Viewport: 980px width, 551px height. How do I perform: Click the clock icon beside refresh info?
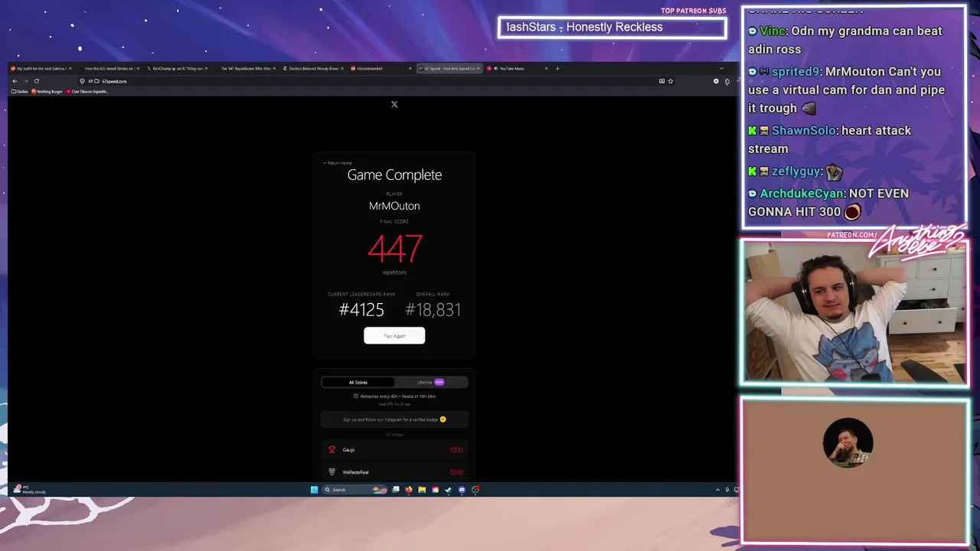pyautogui.click(x=355, y=396)
